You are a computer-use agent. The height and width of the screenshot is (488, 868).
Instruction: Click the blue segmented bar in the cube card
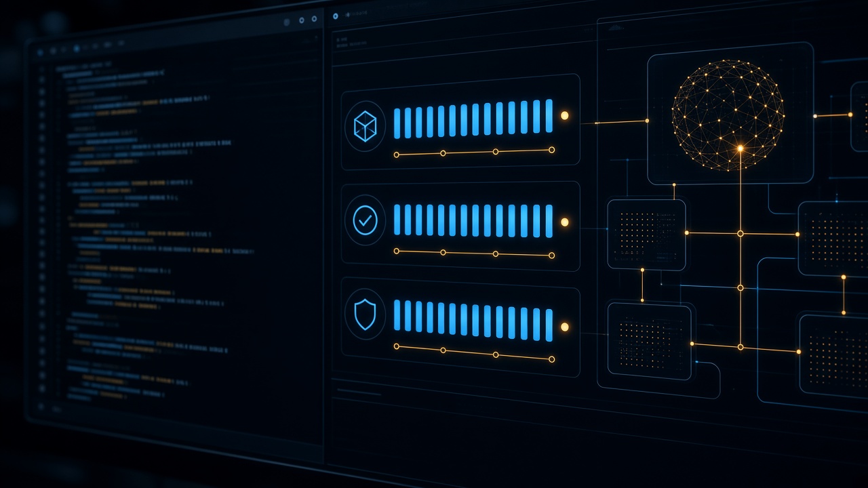[x=473, y=119]
